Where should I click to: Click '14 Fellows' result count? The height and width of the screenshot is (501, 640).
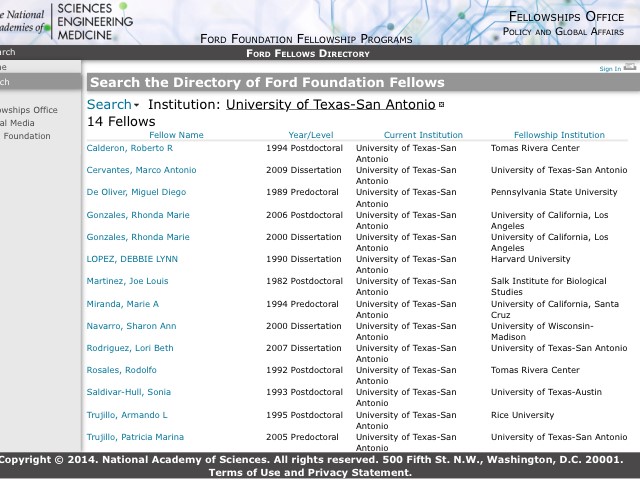coord(121,121)
